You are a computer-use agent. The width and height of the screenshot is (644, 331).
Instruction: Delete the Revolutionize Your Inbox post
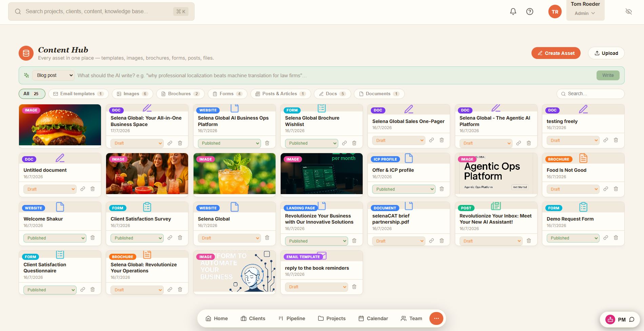click(x=529, y=241)
